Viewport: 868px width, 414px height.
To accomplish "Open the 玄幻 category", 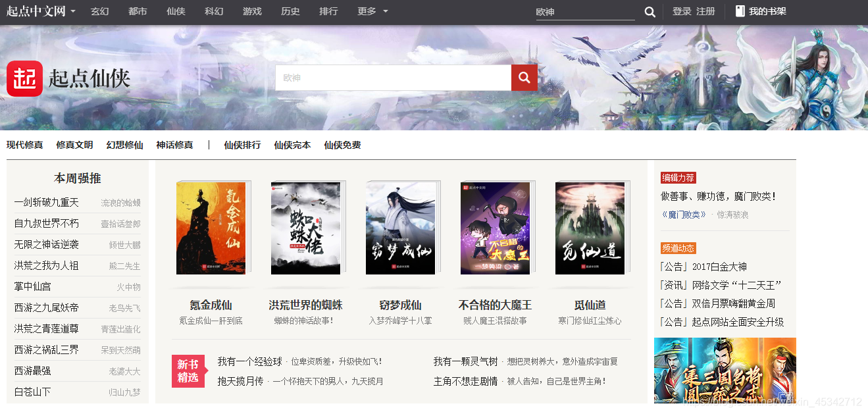I will coord(99,11).
